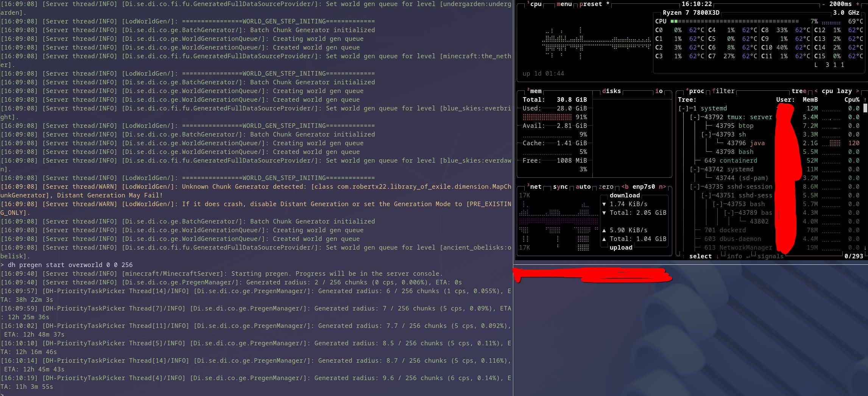Collapse the 43792 tmux: server node

click(695, 117)
